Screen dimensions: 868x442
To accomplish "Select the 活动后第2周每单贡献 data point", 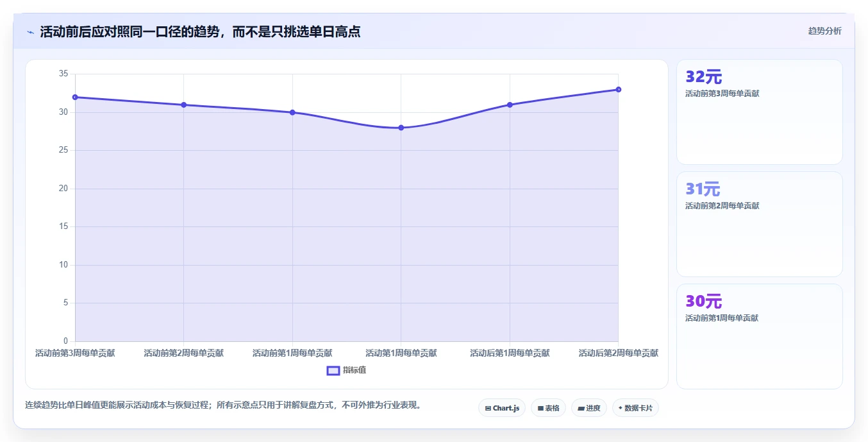I will click(619, 89).
